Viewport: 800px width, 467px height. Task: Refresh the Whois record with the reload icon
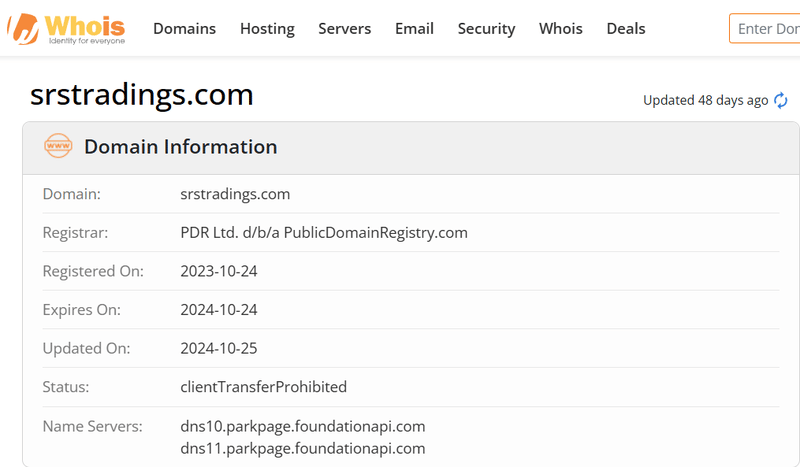[781, 100]
